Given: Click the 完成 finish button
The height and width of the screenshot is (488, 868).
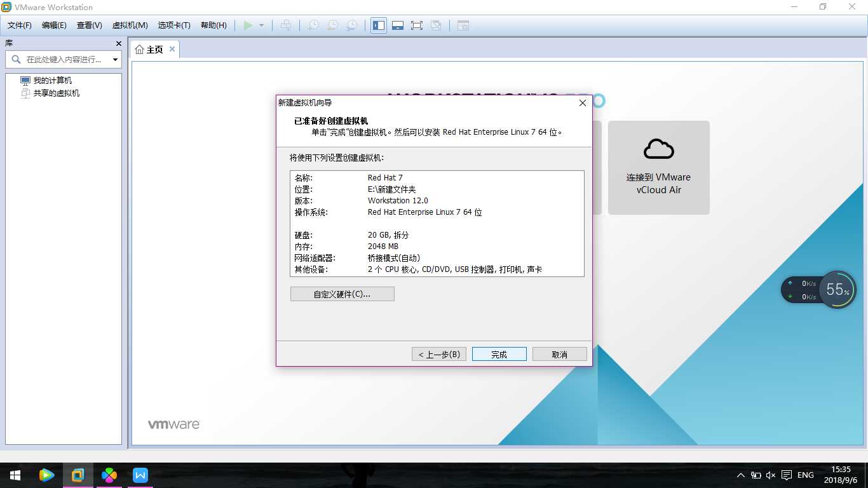Looking at the screenshot, I should pyautogui.click(x=499, y=354).
